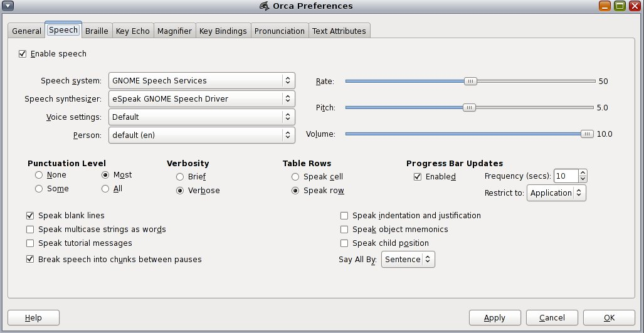Click the Verbosity heading
The height and width of the screenshot is (333, 644).
point(187,164)
